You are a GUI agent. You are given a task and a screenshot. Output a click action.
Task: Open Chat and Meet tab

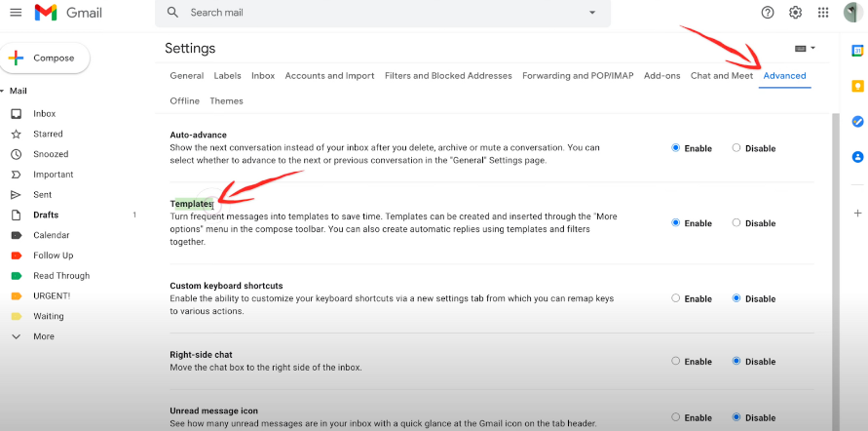click(x=722, y=76)
